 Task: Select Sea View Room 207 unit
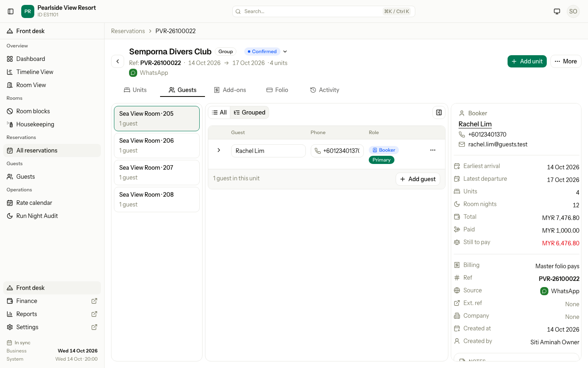click(157, 173)
